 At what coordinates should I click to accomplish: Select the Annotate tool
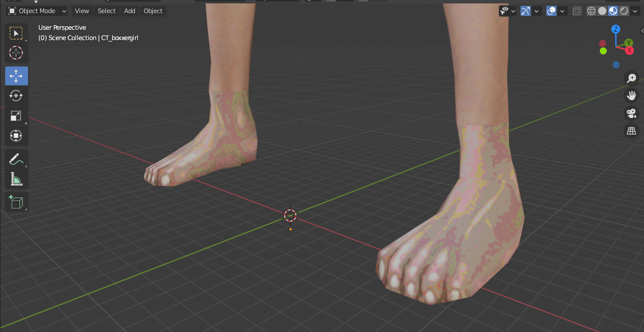pos(16,159)
